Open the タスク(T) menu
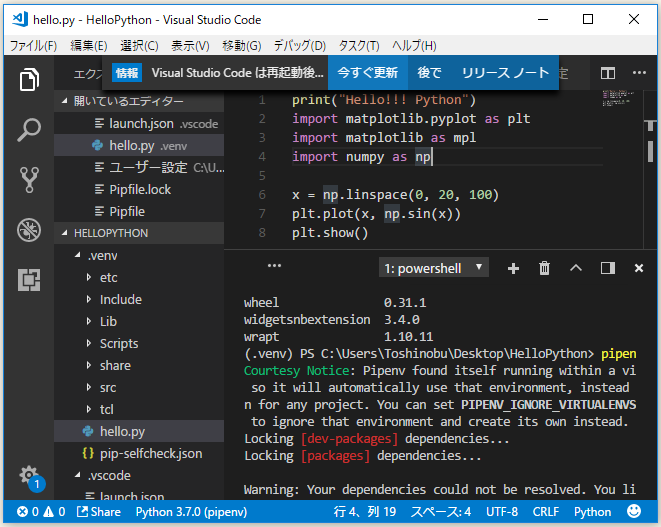 [x=359, y=45]
